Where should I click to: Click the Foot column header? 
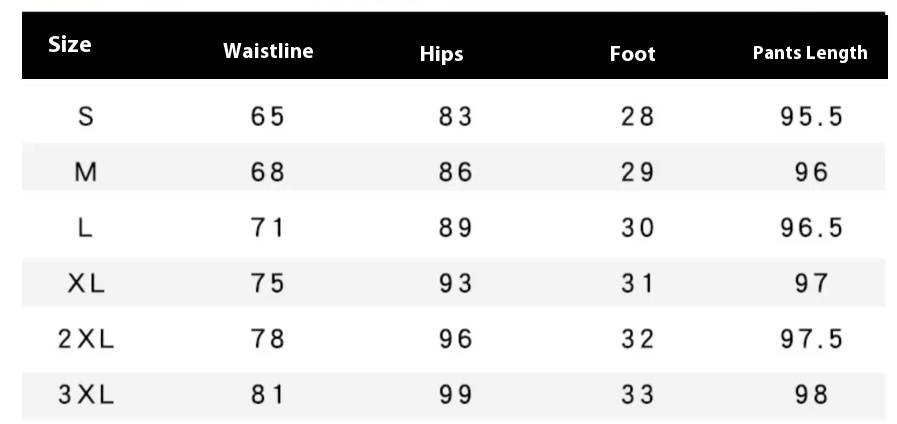632,54
